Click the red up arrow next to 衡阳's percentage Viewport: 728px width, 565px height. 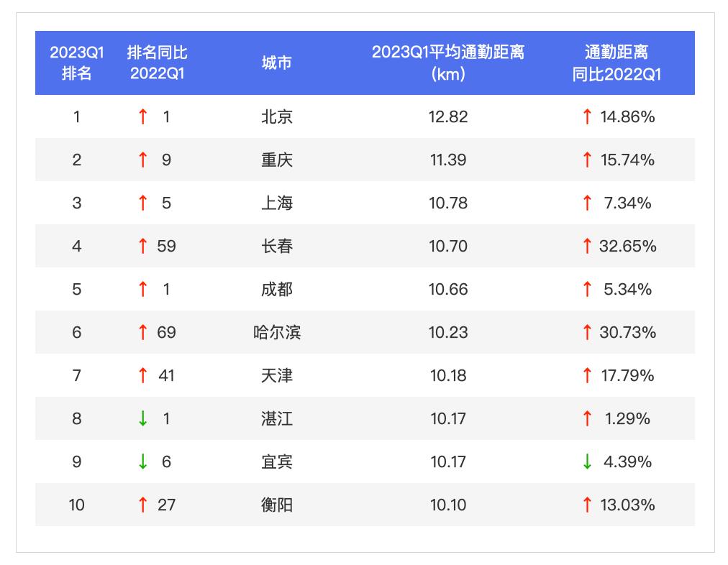click(588, 505)
